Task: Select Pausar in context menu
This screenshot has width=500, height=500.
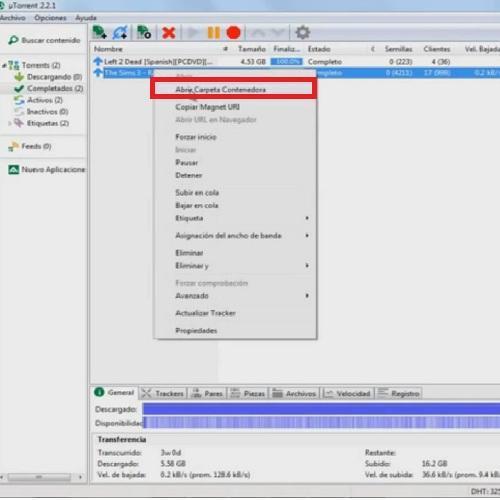Action: pyautogui.click(x=235, y=163)
